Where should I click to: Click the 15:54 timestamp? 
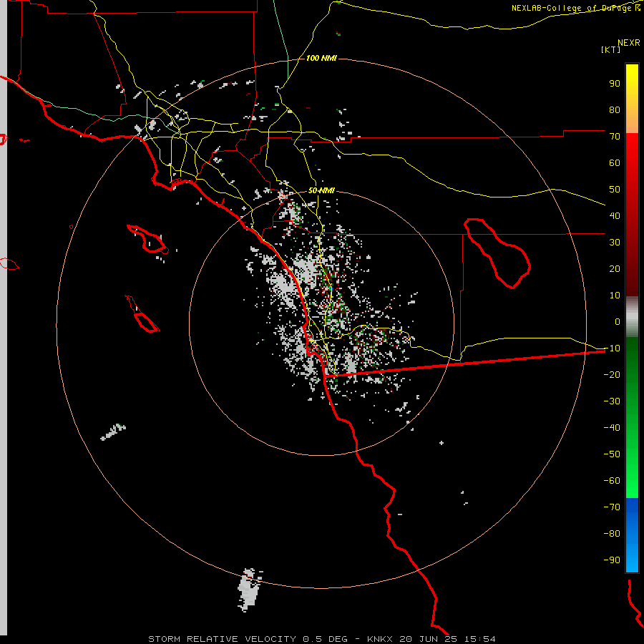480,639
